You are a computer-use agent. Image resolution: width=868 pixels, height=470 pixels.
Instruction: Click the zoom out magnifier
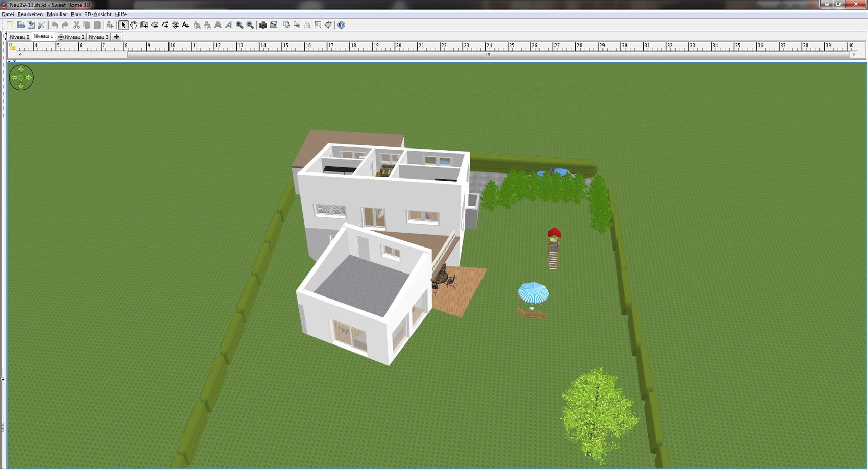(250, 25)
